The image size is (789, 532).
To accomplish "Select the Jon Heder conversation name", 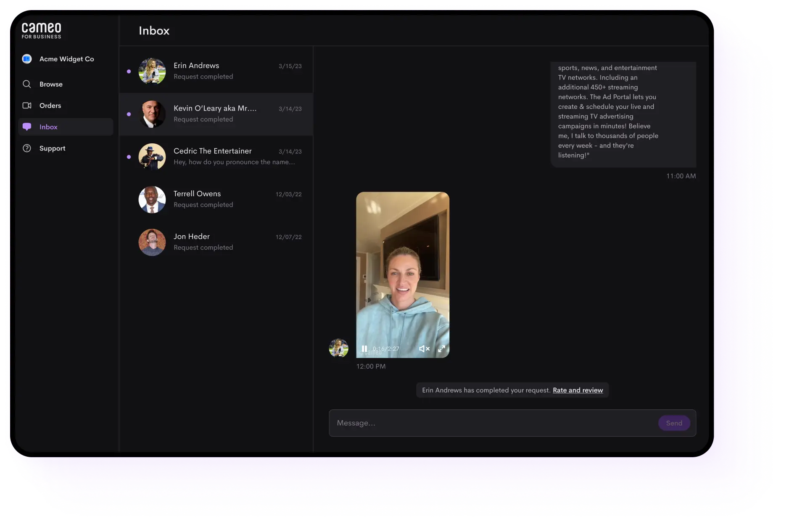I will coord(192,237).
